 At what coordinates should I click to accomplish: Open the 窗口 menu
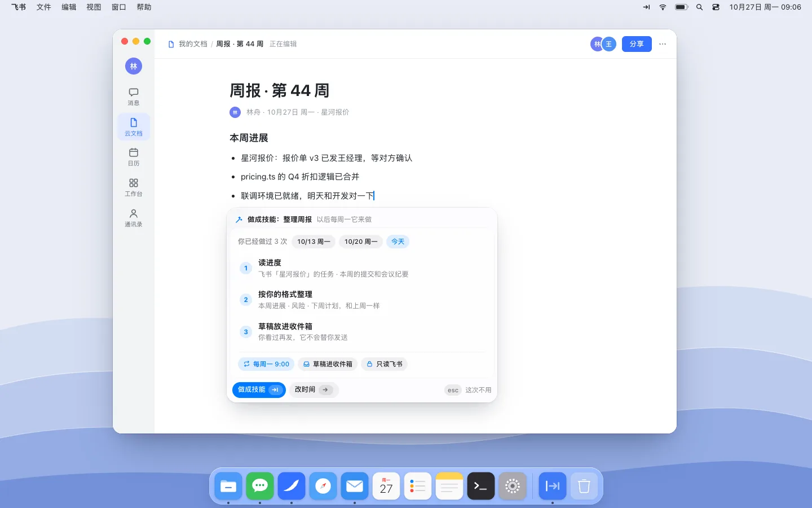(119, 7)
